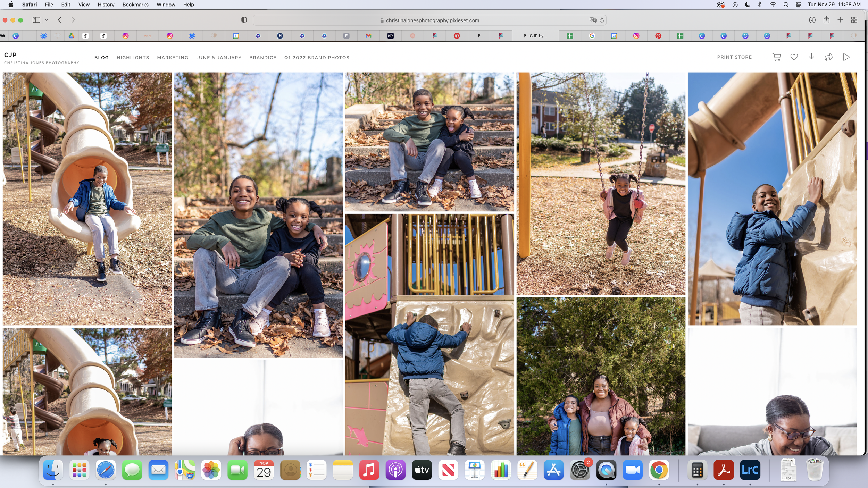Start slideshow with play icon
868x488 pixels.
coord(846,57)
